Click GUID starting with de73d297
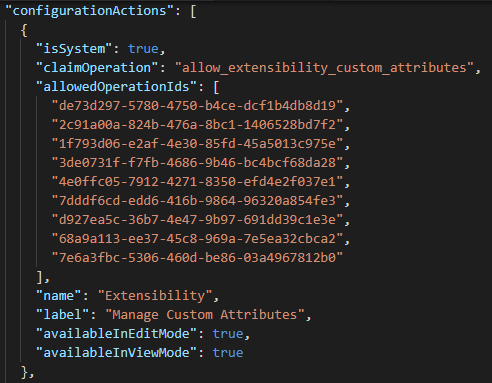Screen dimensions: 492x383 (x=197, y=106)
